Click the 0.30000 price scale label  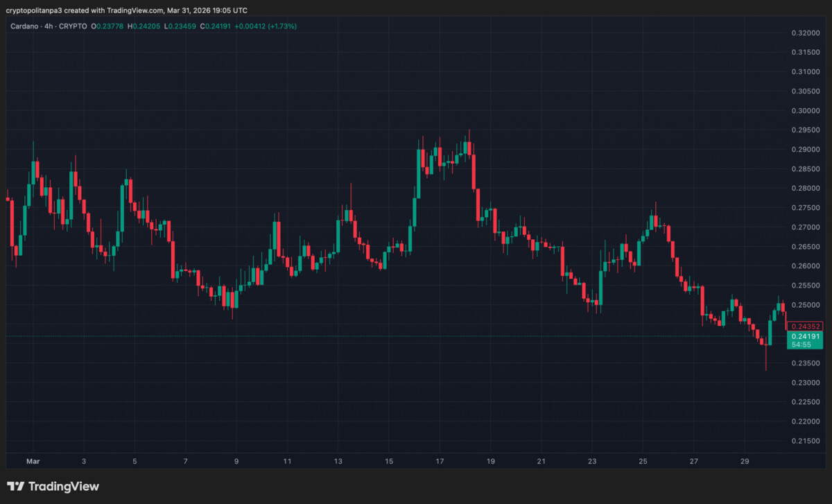(x=806, y=111)
